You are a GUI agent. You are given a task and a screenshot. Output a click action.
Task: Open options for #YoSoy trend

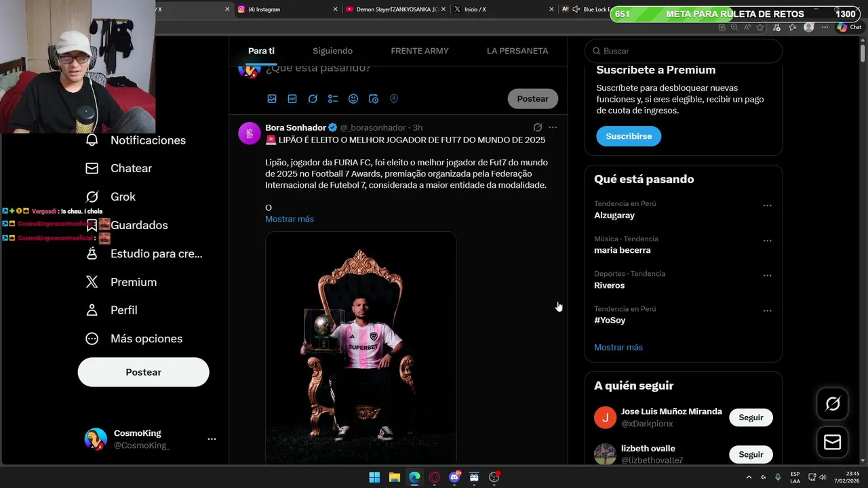[768, 311]
